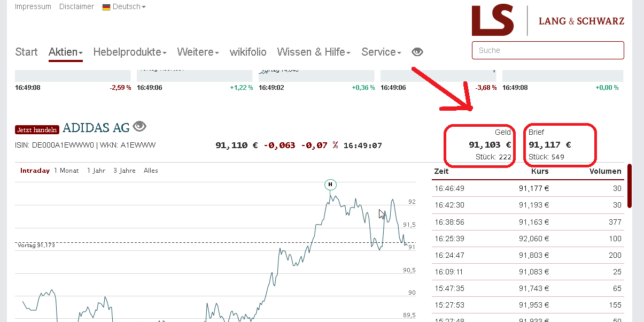644x322 pixels.
Task: Select the trade row at 16:38:56
Action: tap(527, 222)
